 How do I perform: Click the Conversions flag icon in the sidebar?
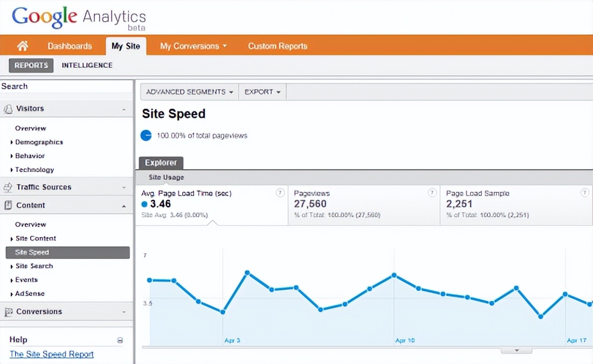(9, 311)
